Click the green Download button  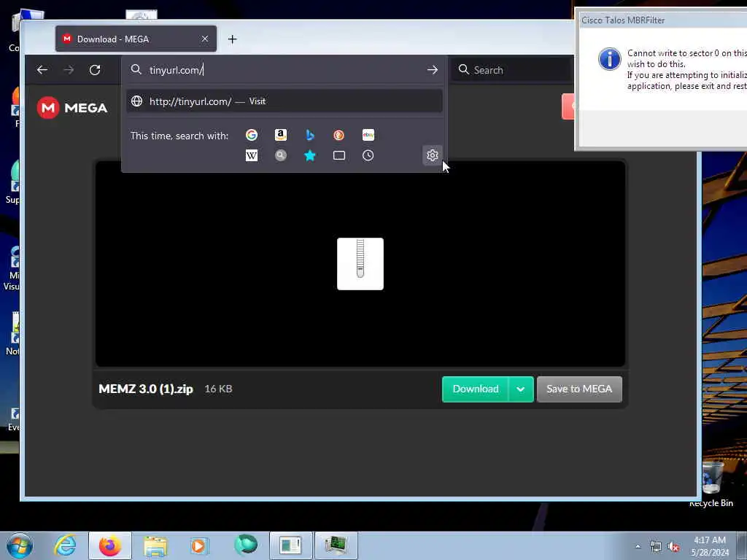pyautogui.click(x=476, y=389)
